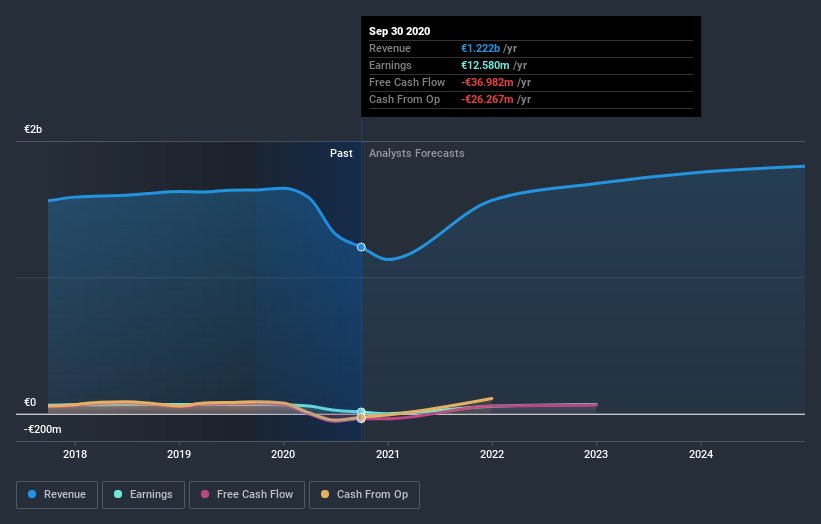Image resolution: width=821 pixels, height=524 pixels.
Task: Click the €1.222b revenue value in tooltip
Action: pyautogui.click(x=480, y=48)
